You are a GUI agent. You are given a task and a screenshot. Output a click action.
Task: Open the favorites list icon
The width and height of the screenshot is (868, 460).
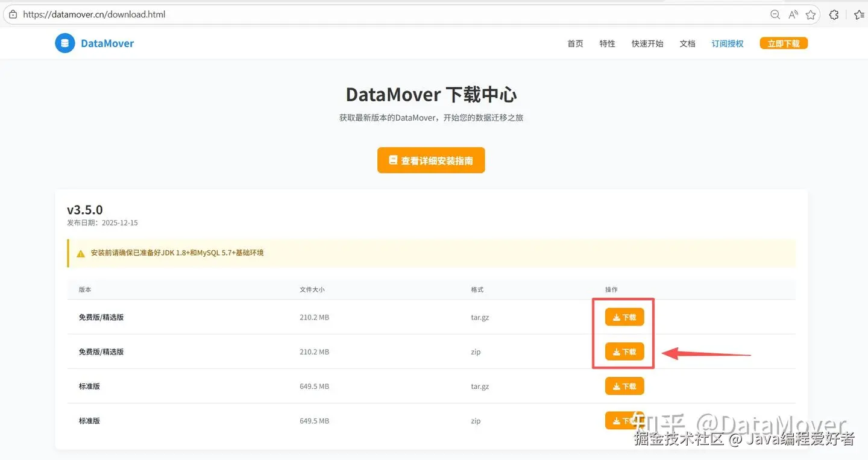point(860,14)
